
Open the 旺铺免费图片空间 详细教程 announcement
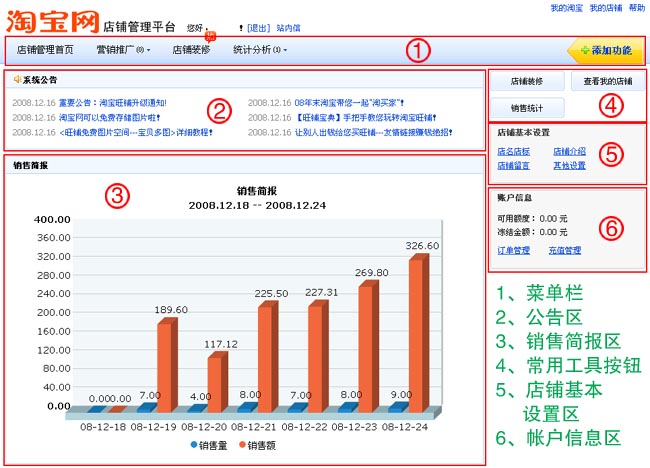(x=136, y=133)
